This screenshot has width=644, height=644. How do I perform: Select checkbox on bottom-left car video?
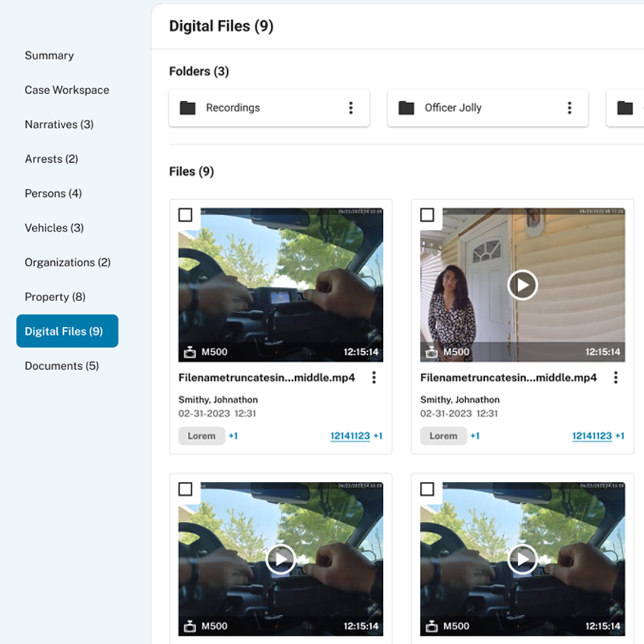(x=185, y=489)
